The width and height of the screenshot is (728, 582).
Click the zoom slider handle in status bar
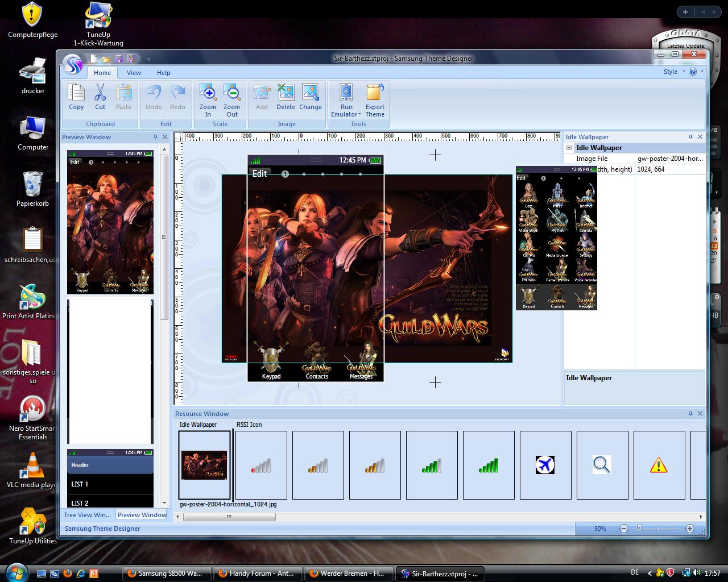click(x=639, y=529)
